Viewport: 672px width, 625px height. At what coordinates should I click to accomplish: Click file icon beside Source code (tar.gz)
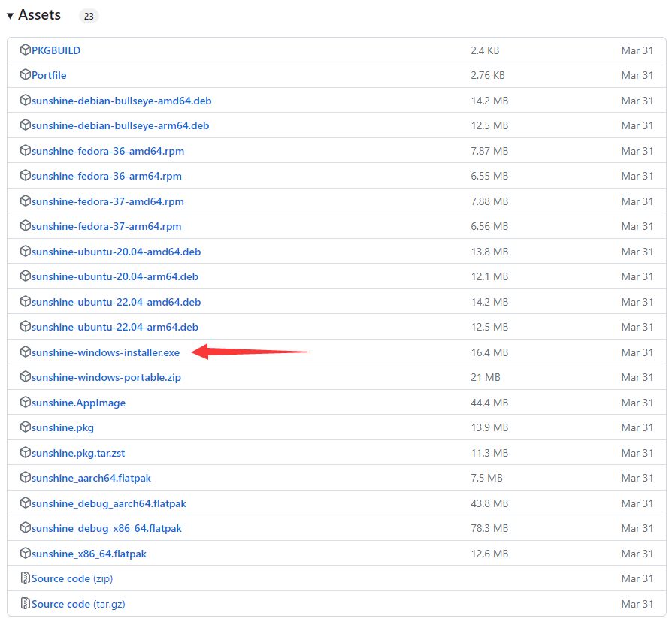pyautogui.click(x=26, y=604)
